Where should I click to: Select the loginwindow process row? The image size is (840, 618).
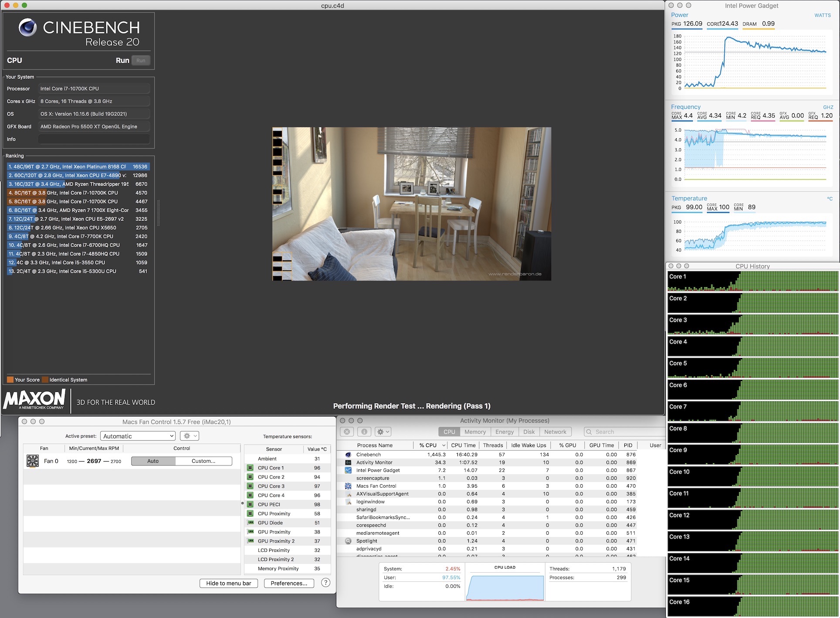point(501,502)
